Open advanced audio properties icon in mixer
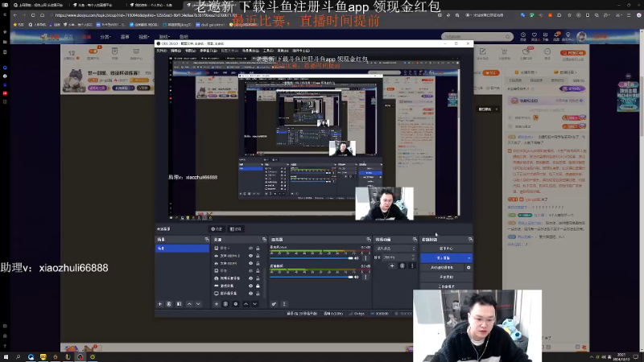This screenshot has width=644, height=362. (274, 304)
